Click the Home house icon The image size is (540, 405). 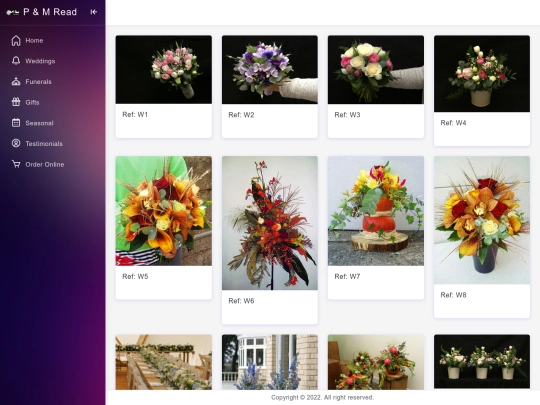click(x=16, y=41)
